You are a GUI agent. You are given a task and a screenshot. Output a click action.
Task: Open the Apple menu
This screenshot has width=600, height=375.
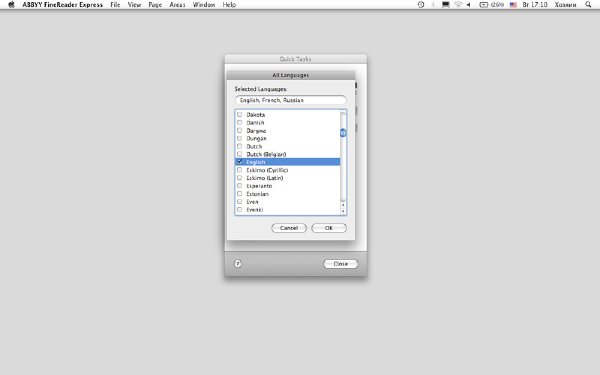pyautogui.click(x=11, y=5)
